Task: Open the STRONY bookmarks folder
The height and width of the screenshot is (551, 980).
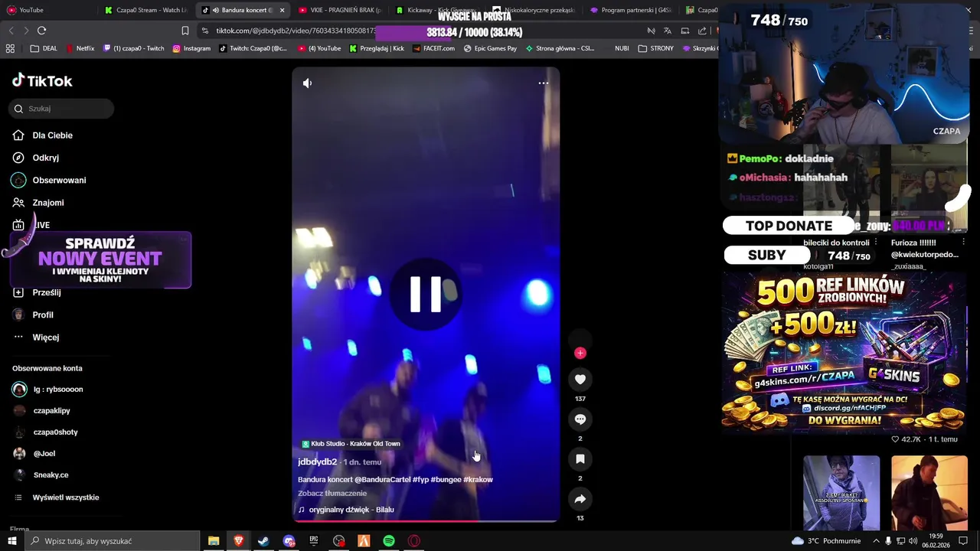Action: [x=656, y=48]
